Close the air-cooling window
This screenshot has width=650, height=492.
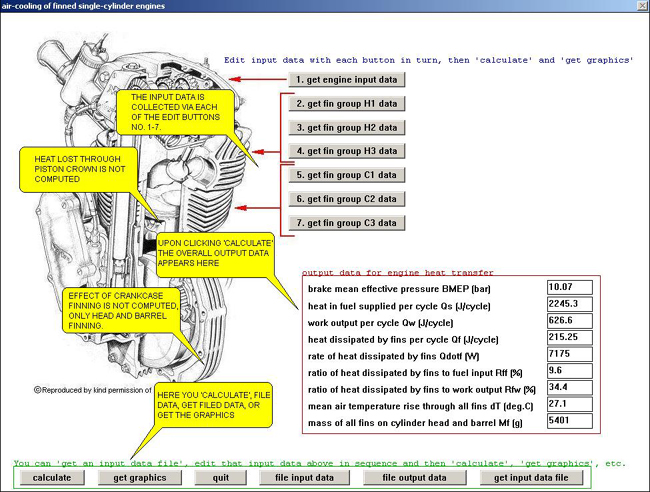tap(643, 5)
